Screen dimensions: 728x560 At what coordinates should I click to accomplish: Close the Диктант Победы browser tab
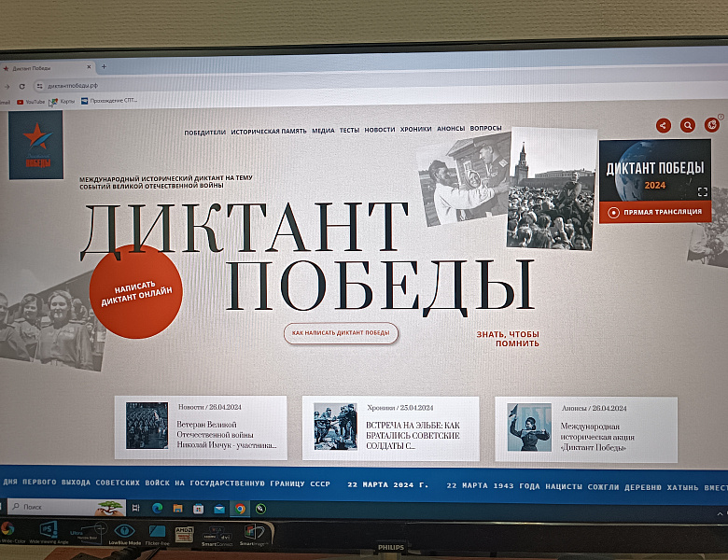pyautogui.click(x=90, y=67)
